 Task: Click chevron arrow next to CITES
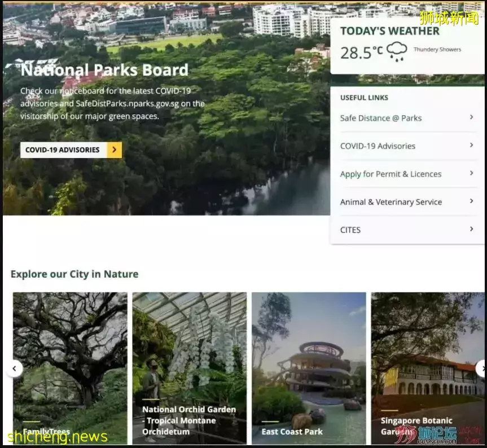click(471, 229)
